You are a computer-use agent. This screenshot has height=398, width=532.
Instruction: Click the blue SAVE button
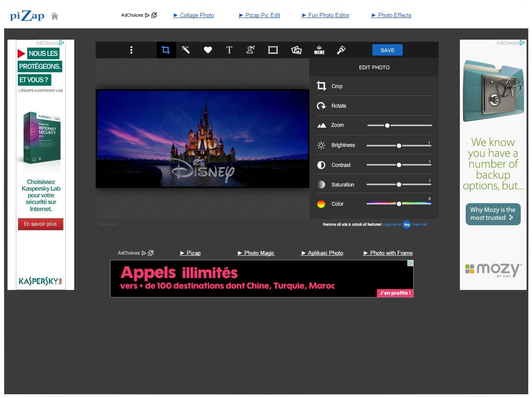tap(387, 50)
